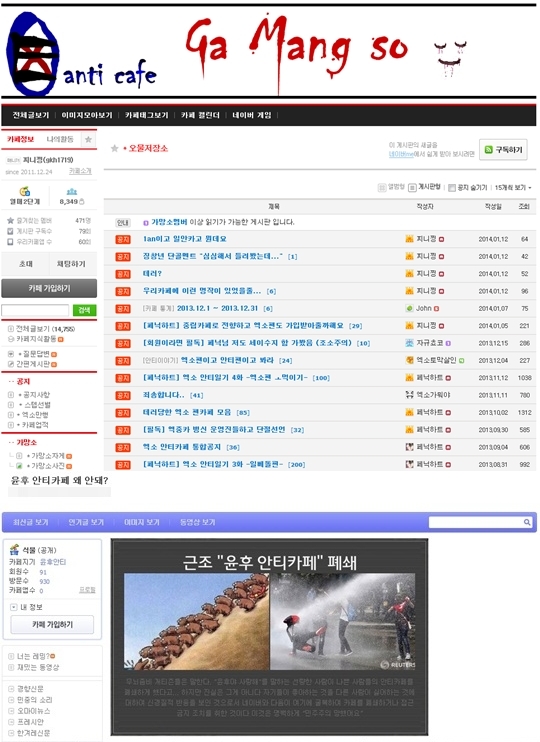Toggle the 공지 숨기기 checkbox
This screenshot has height=742, width=540.
[451, 187]
